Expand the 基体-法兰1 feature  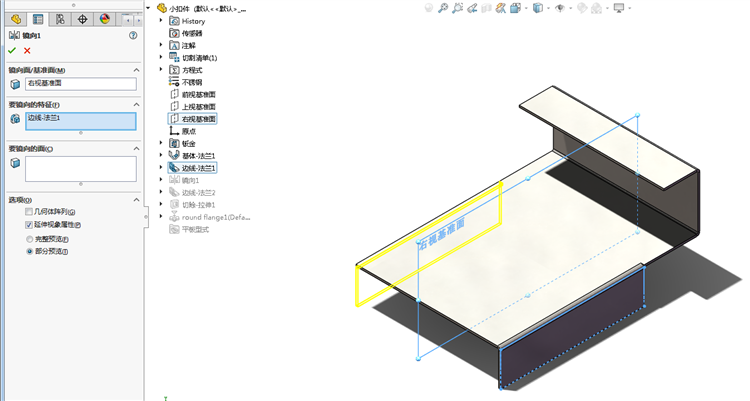tap(161, 155)
